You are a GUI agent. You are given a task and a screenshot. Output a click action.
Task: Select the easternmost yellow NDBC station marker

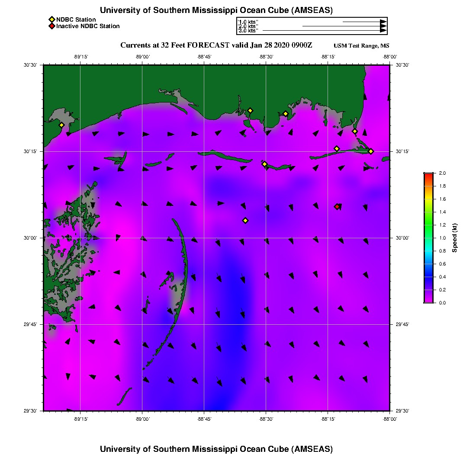[x=371, y=151]
